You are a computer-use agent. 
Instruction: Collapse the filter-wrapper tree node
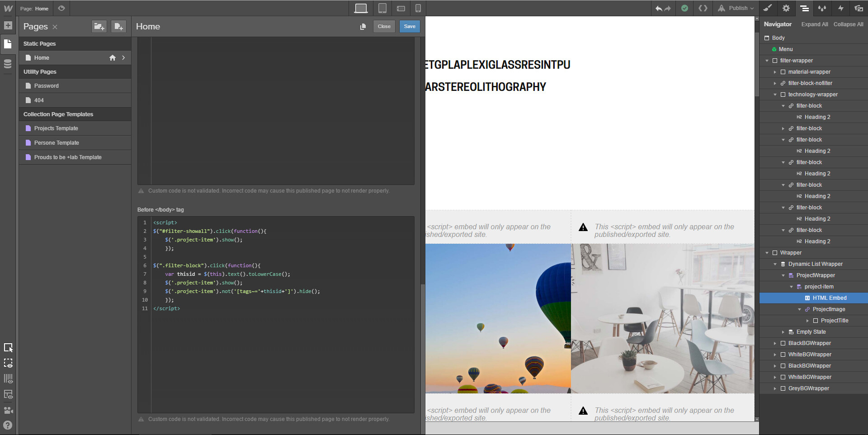[x=767, y=61]
